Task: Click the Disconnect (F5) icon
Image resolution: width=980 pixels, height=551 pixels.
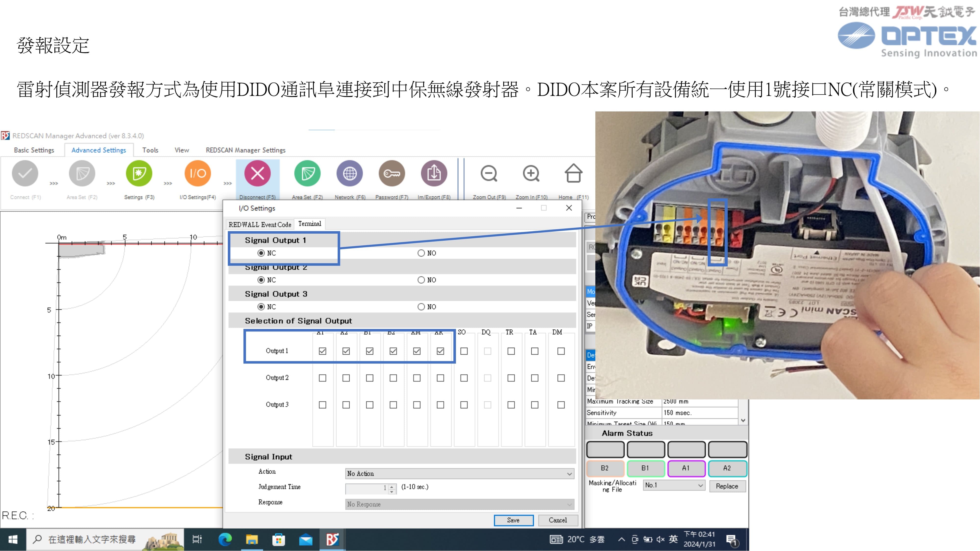Action: (x=257, y=174)
